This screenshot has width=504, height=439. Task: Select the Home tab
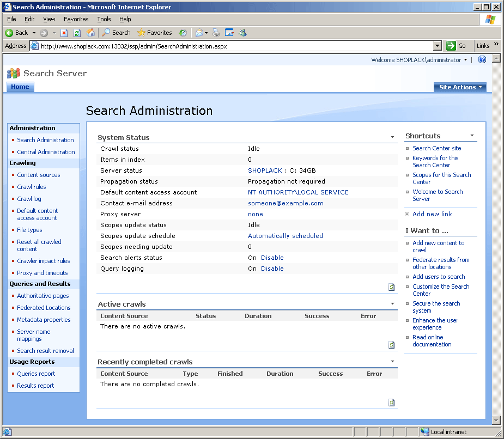[20, 87]
